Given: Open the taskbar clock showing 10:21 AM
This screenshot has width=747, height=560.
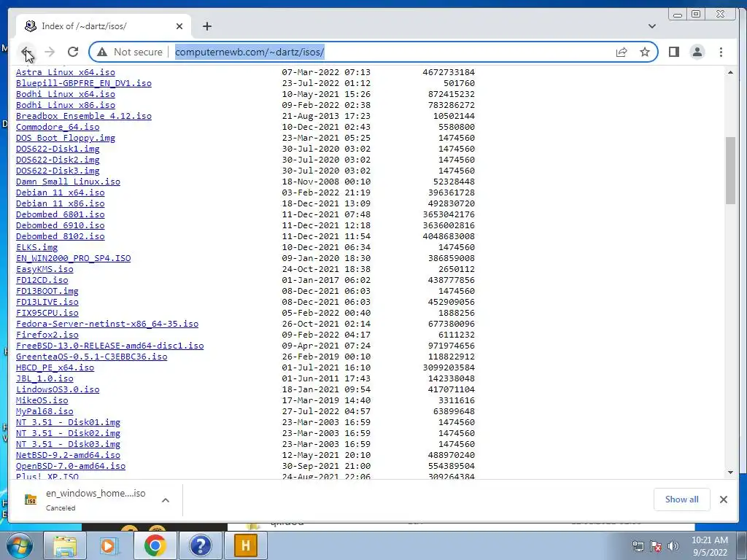Looking at the screenshot, I should point(710,546).
